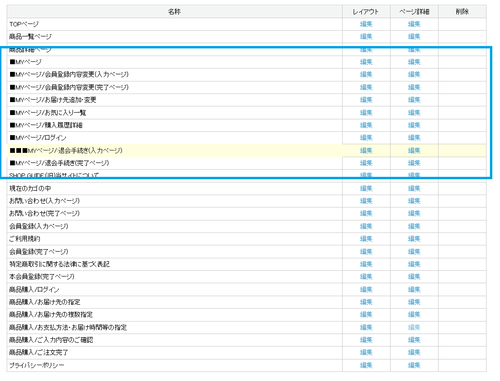Open layout 編集 for TOPページ
500x381 pixels.
tap(366, 24)
